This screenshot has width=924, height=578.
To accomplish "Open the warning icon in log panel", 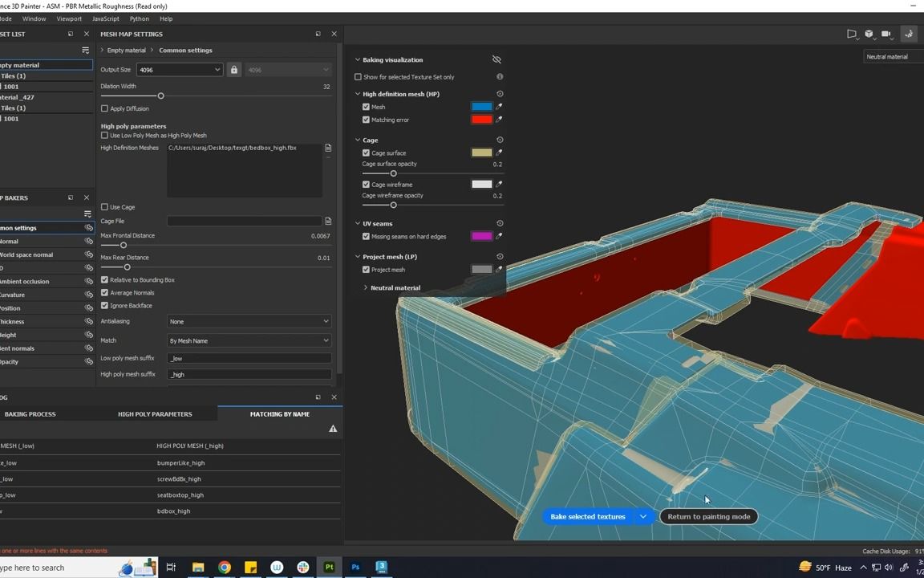I will (333, 429).
